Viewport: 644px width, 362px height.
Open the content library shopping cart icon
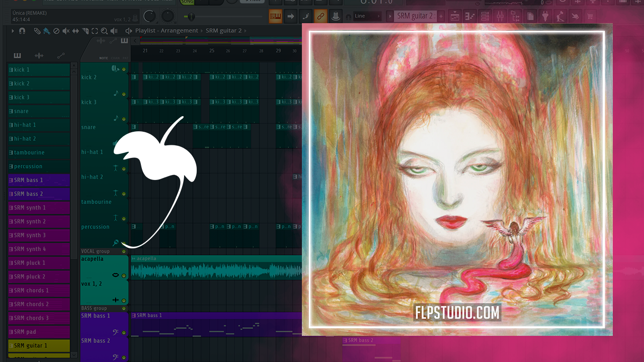click(x=590, y=16)
